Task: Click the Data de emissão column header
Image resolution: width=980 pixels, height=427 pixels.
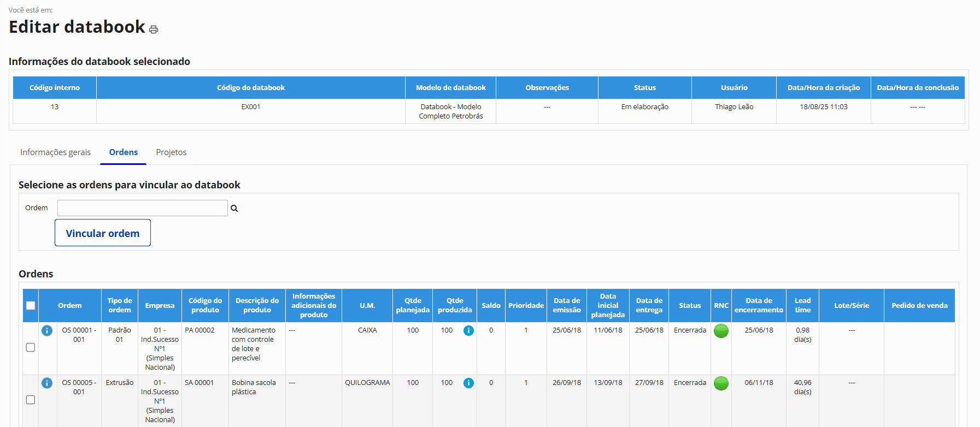Action: coord(566,305)
